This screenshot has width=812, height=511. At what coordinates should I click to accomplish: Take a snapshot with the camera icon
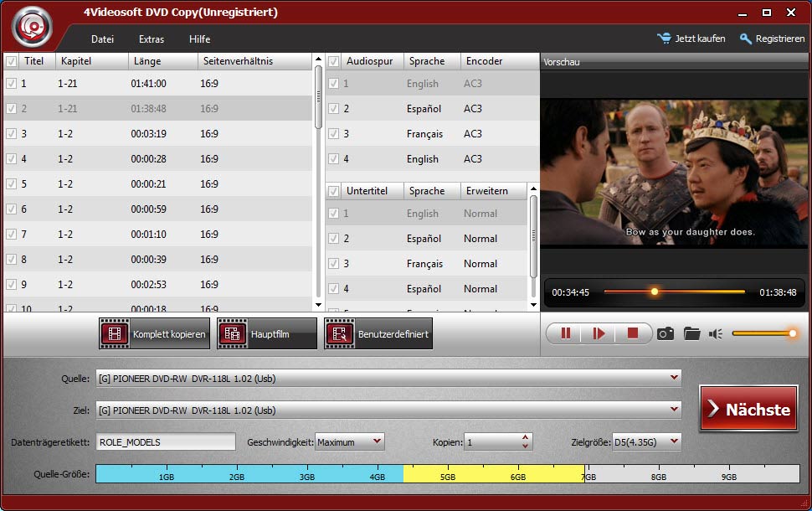(x=666, y=333)
